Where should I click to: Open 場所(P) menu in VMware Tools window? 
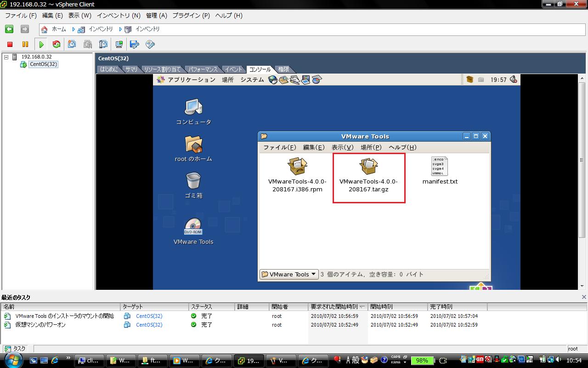click(371, 148)
